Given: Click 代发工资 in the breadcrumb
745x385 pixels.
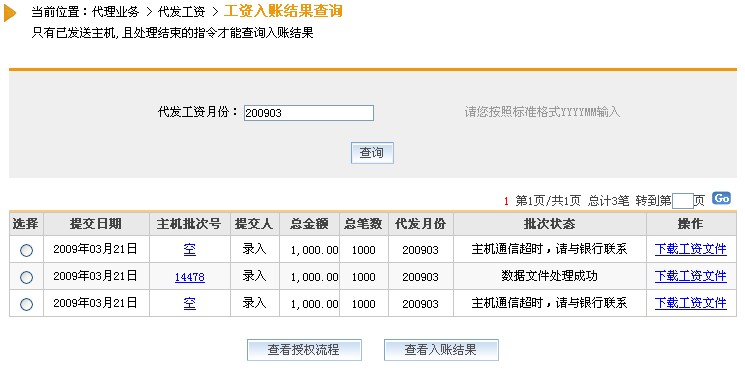Looking at the screenshot, I should (181, 11).
